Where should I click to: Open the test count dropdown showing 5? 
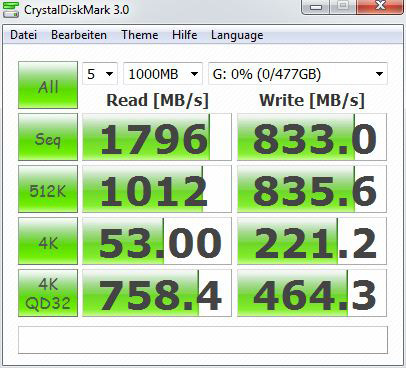(100, 74)
